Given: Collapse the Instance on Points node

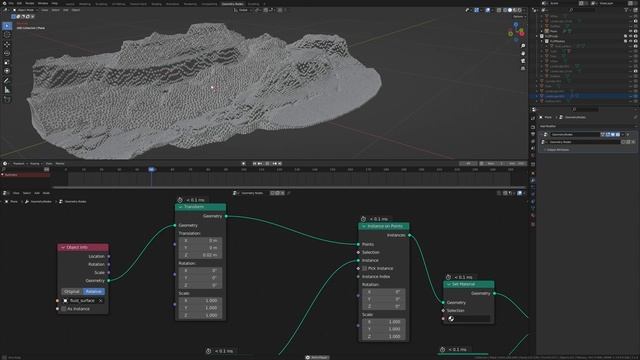Looking at the screenshot, I should pos(364,226).
